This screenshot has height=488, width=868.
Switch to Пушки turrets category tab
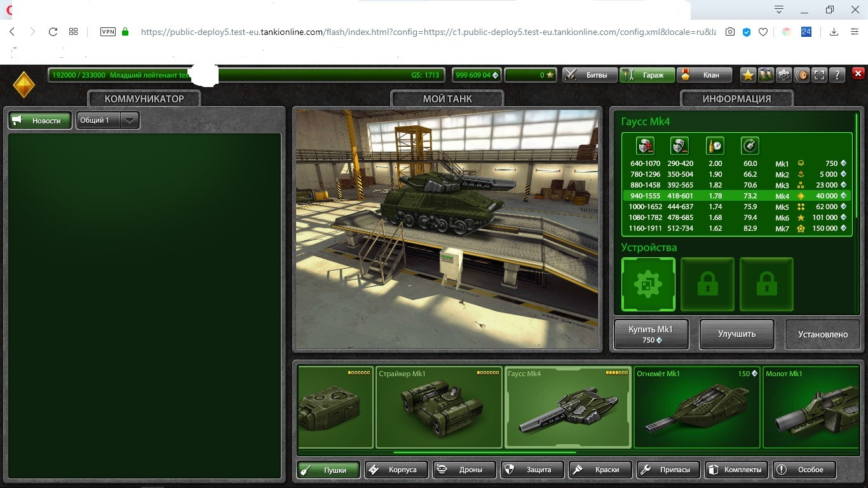[x=329, y=470]
